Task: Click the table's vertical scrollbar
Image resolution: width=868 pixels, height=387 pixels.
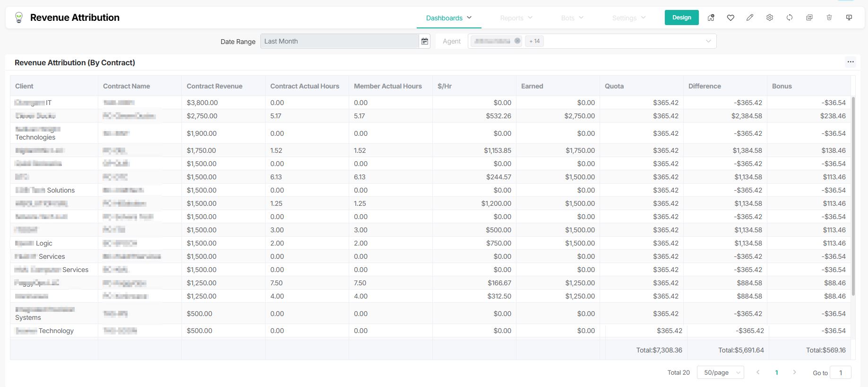Action: coord(853,196)
